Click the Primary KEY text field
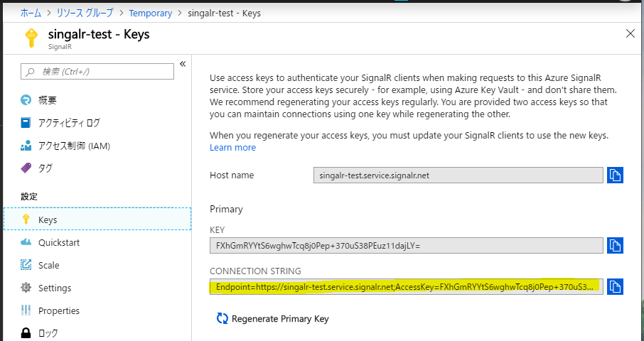 [x=406, y=245]
